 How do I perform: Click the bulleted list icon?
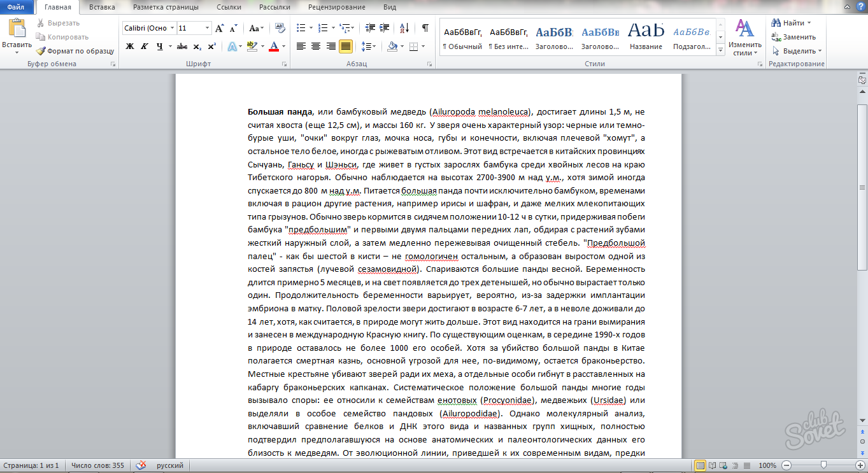point(301,28)
